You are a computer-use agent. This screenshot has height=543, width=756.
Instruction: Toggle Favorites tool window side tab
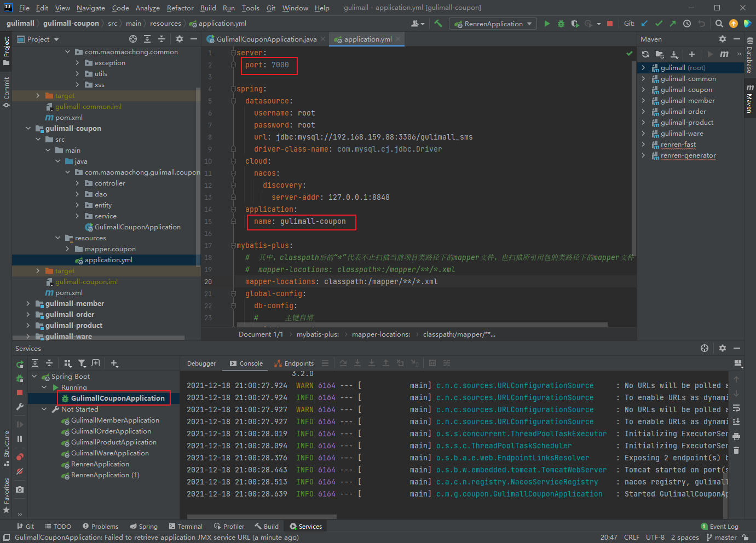tap(6, 495)
